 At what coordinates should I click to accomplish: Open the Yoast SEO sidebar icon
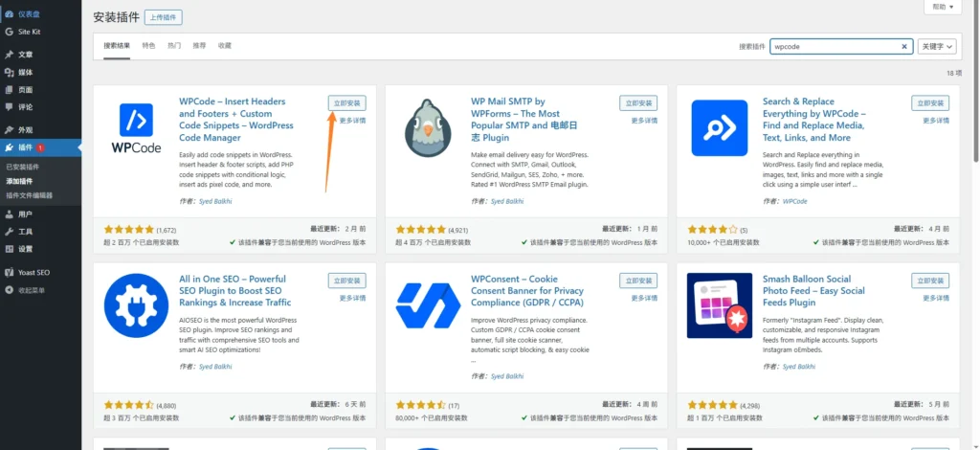(x=9, y=272)
